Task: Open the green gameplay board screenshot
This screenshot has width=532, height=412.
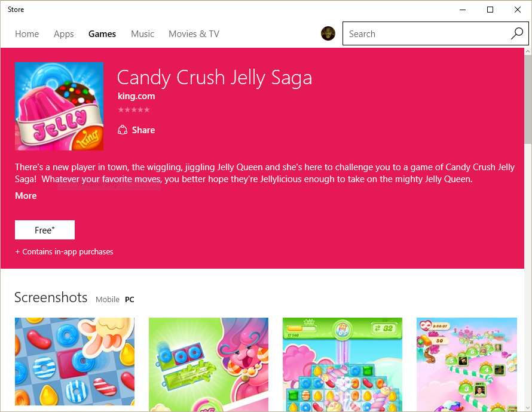Action: (x=343, y=362)
